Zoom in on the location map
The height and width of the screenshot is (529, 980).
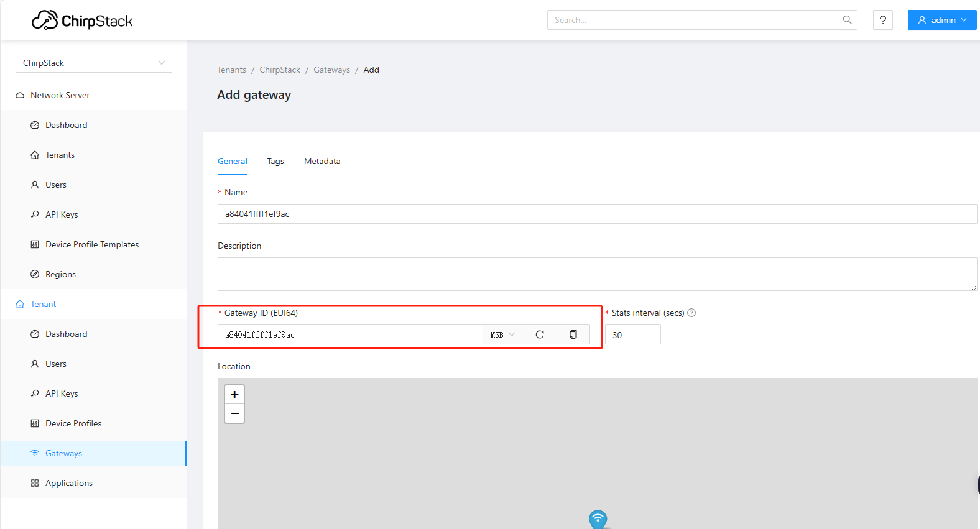(x=234, y=395)
